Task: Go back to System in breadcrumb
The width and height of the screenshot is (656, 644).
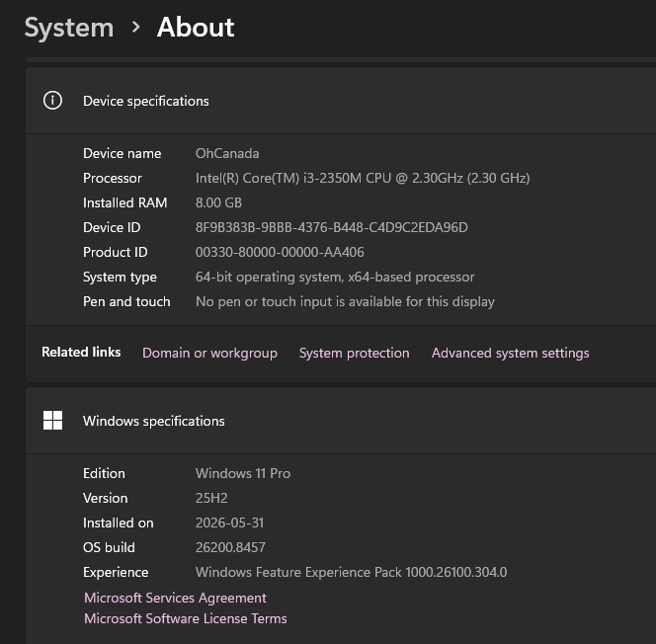Action: point(69,28)
